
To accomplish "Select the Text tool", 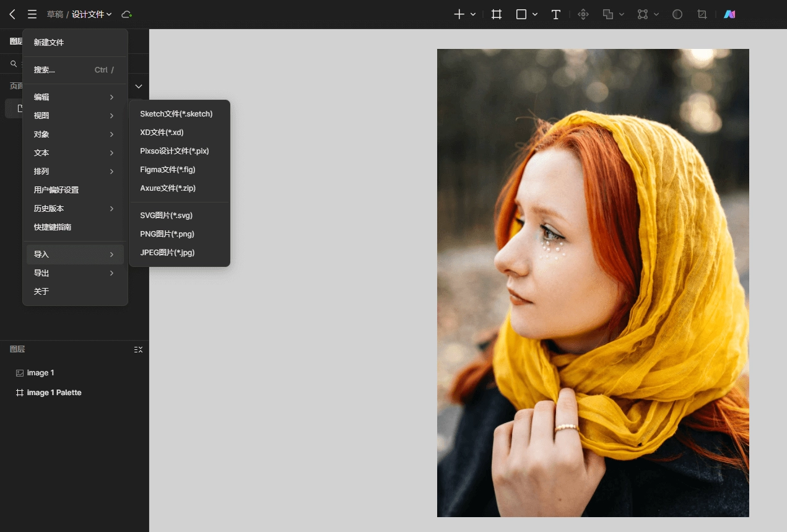I will [x=556, y=14].
